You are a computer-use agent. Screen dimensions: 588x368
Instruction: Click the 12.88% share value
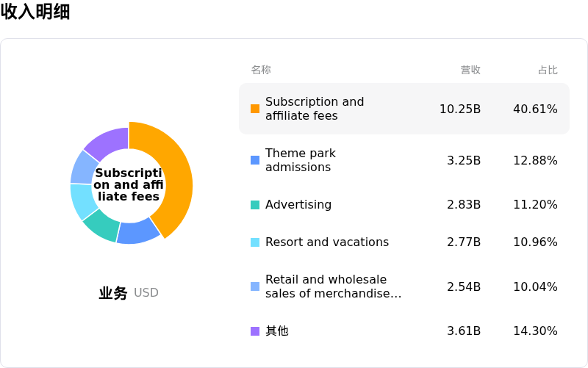coord(535,160)
